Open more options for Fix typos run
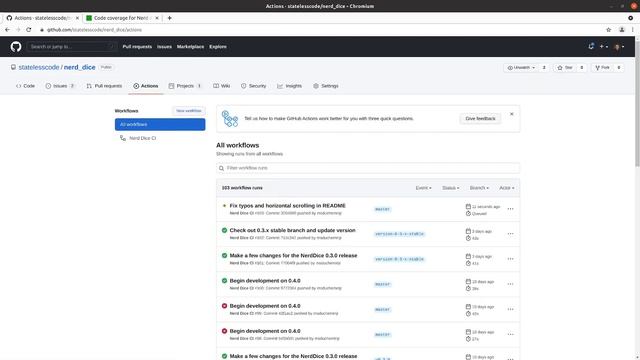Image resolution: width=640 pixels, height=360 pixels. 510,209
